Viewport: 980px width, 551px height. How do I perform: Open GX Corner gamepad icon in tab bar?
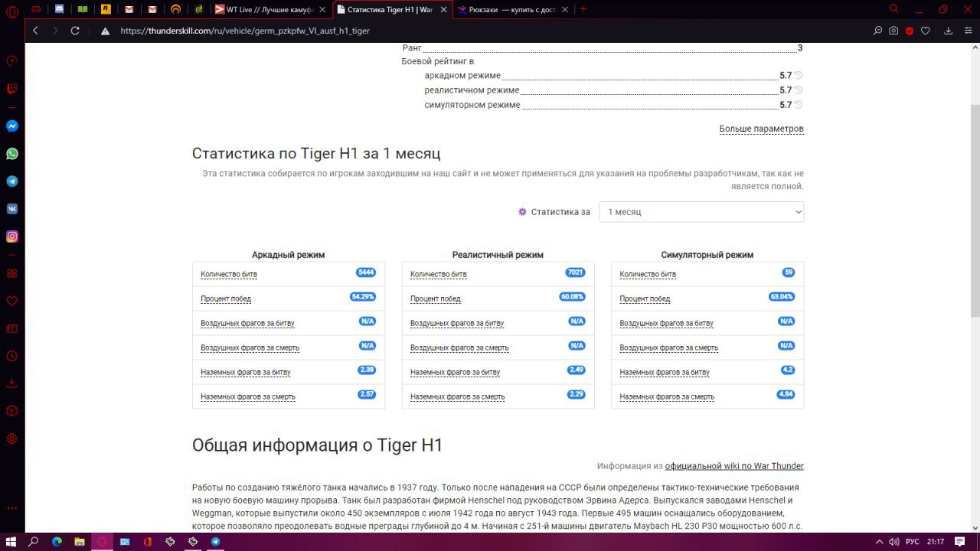(37, 9)
